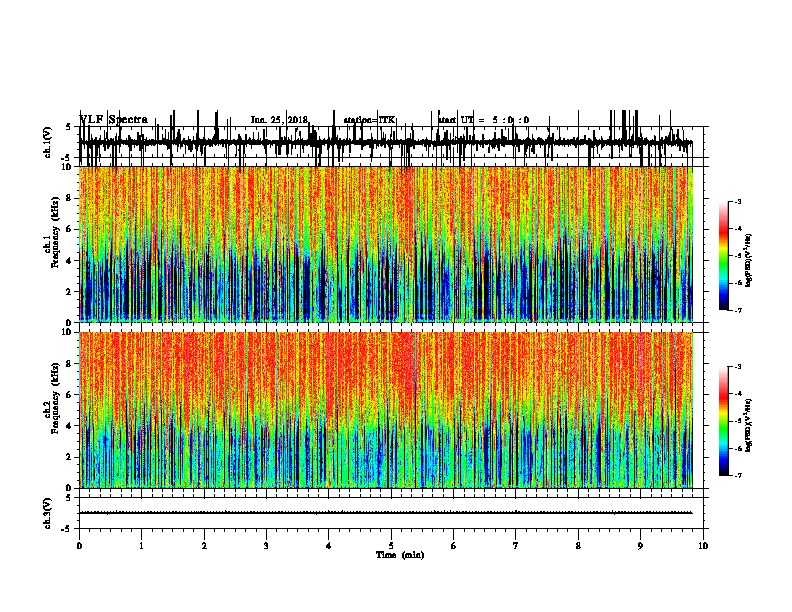
Task: Click the "station=ITK" header label
Action: pos(369,120)
